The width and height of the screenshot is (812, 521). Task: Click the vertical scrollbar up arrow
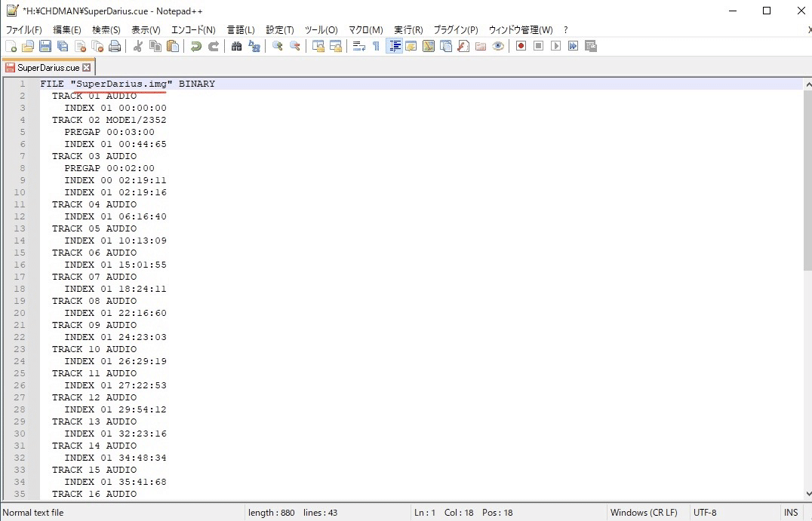click(808, 84)
